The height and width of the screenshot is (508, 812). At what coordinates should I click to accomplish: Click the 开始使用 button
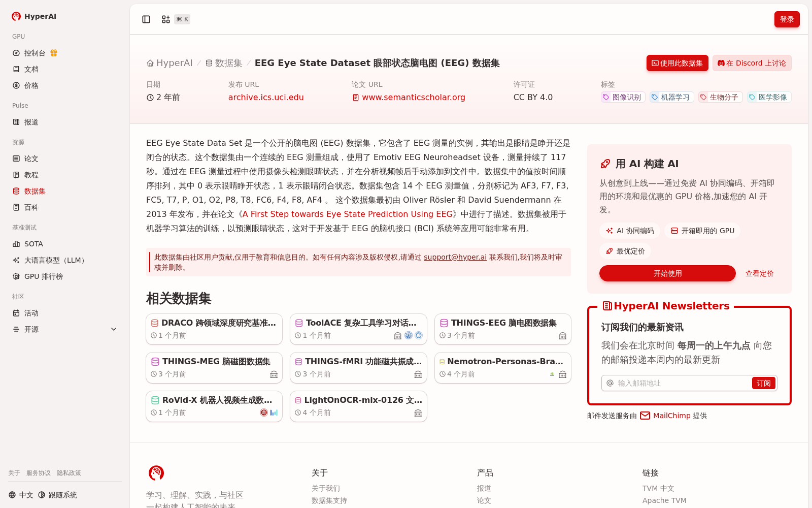pos(667,273)
